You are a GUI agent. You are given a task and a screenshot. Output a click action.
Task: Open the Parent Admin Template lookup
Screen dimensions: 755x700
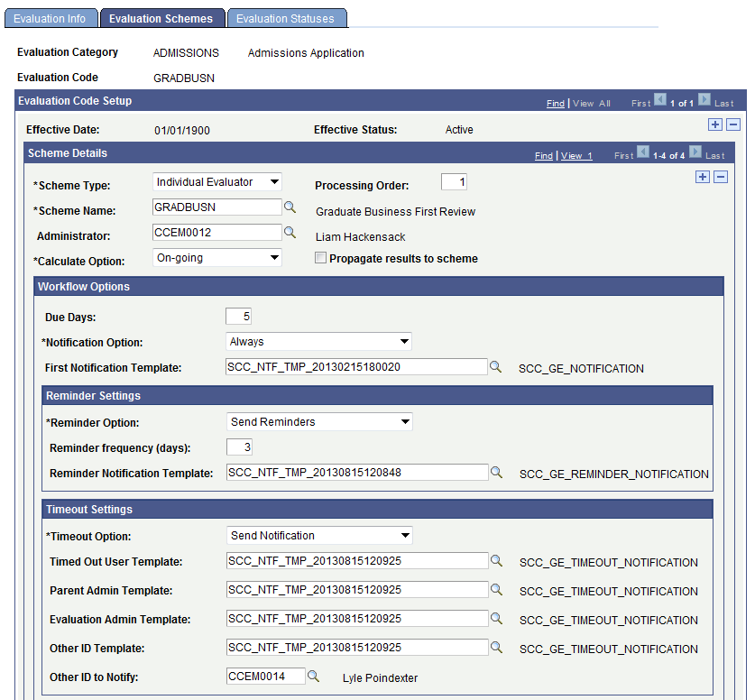497,589
